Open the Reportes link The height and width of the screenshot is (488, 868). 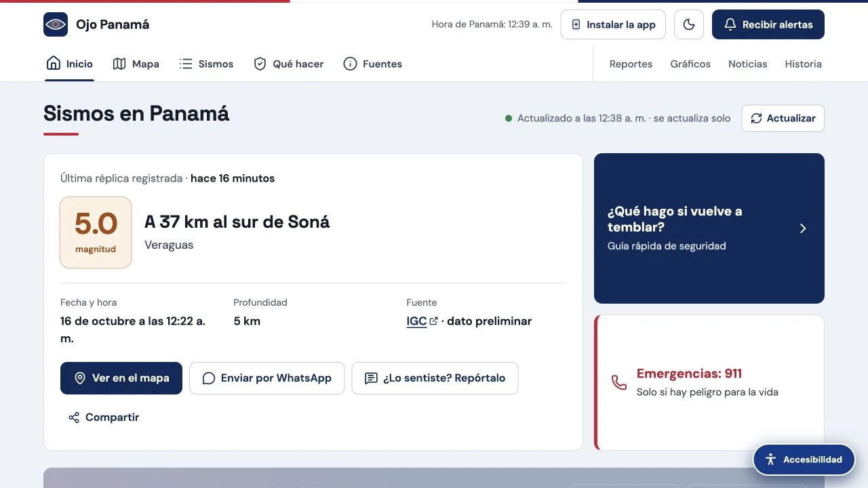coord(631,64)
